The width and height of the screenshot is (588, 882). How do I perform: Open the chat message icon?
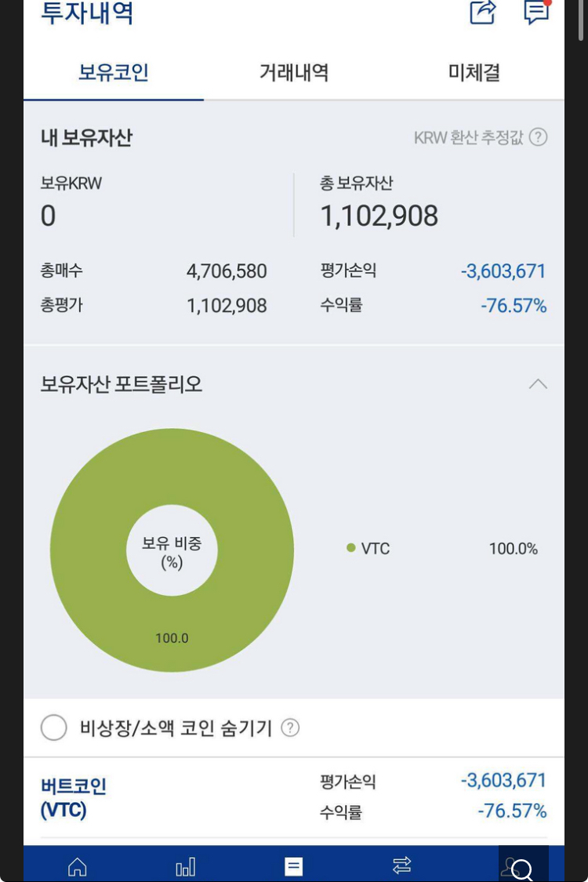click(x=536, y=12)
